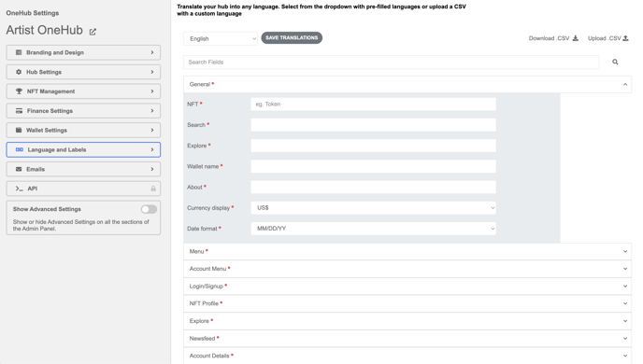Expand the Login/Signup section

point(407,287)
